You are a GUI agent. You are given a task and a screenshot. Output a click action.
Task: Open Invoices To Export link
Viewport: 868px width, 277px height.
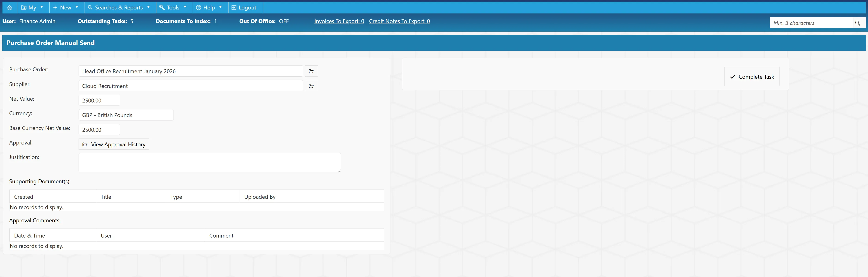339,21
